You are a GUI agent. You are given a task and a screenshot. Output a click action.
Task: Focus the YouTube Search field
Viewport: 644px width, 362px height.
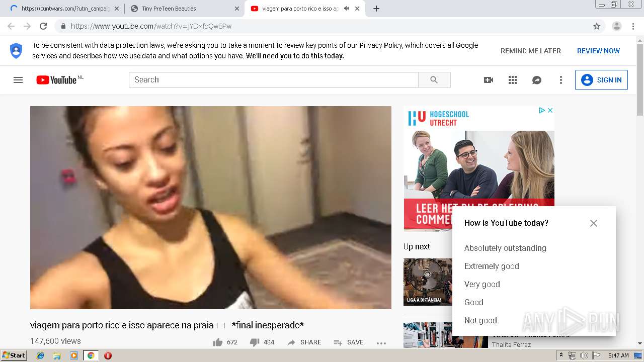(274, 80)
